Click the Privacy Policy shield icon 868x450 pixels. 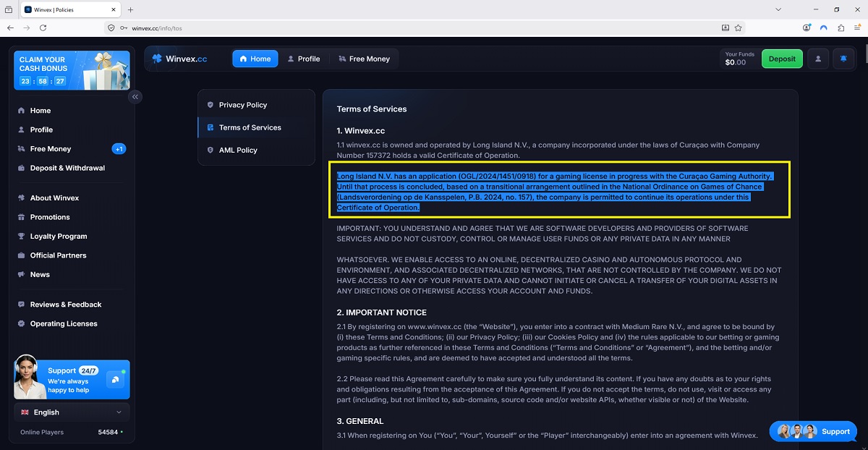pos(210,105)
